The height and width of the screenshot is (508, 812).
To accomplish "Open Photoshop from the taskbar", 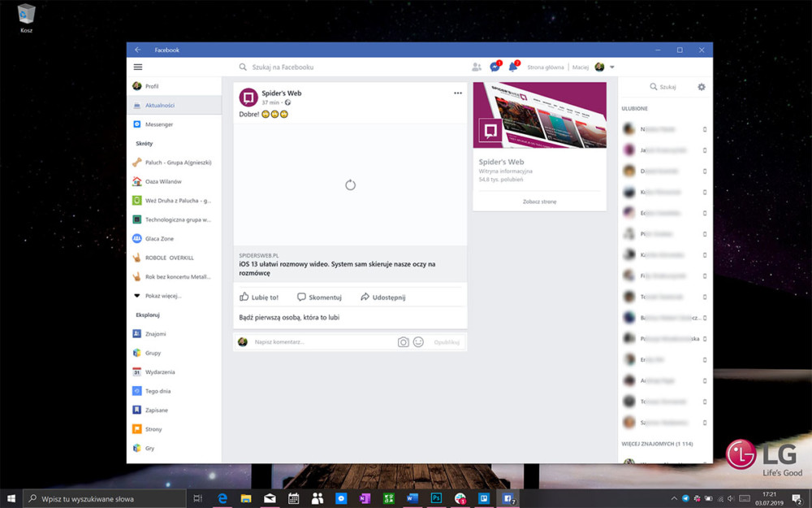I will pos(436,499).
